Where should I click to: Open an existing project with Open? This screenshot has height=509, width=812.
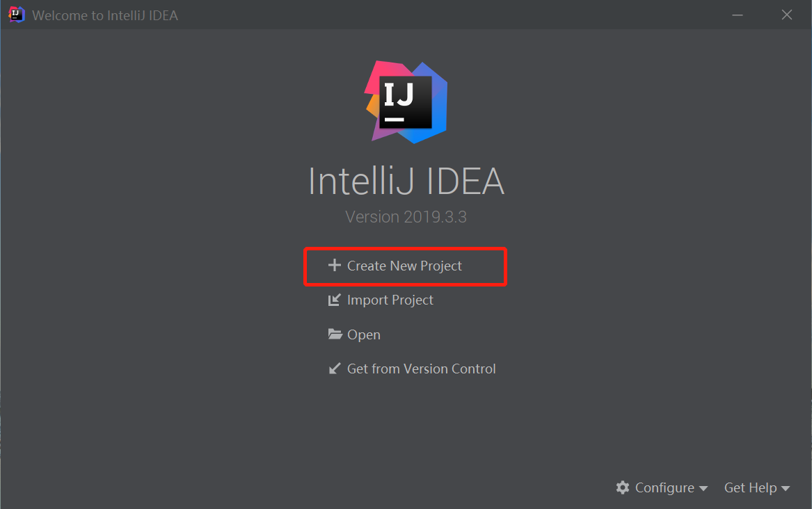(x=364, y=334)
